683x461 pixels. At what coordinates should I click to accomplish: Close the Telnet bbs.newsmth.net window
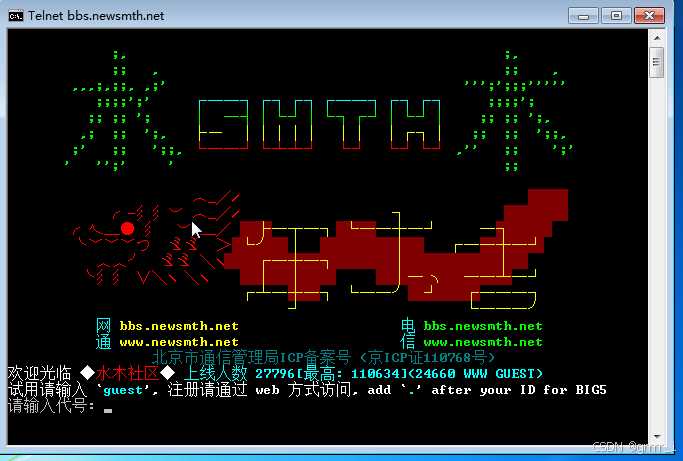649,16
